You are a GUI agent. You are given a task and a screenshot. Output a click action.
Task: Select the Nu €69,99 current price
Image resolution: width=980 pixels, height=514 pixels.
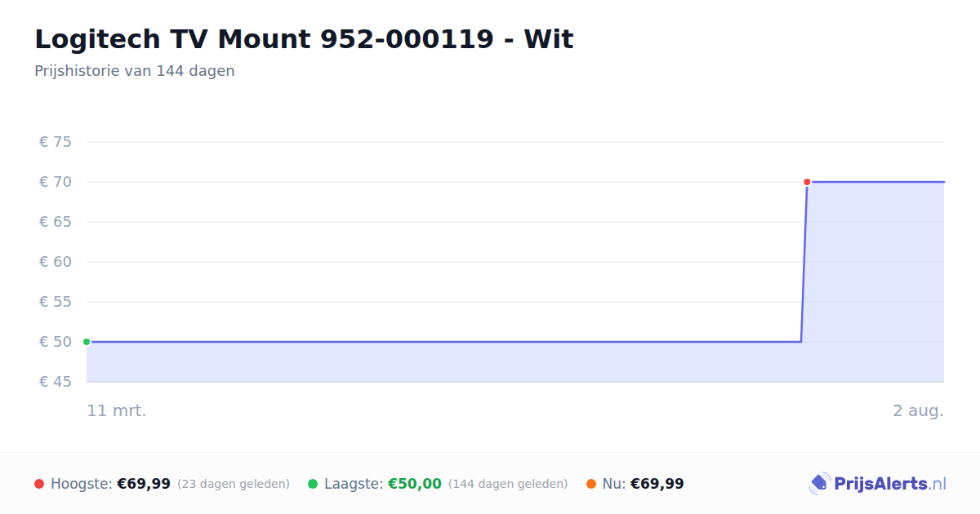point(657,484)
